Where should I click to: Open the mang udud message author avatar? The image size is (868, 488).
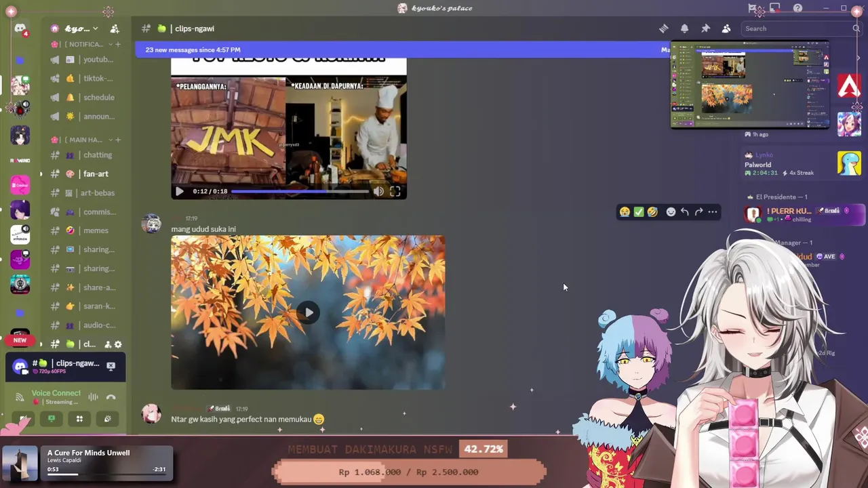click(x=151, y=223)
